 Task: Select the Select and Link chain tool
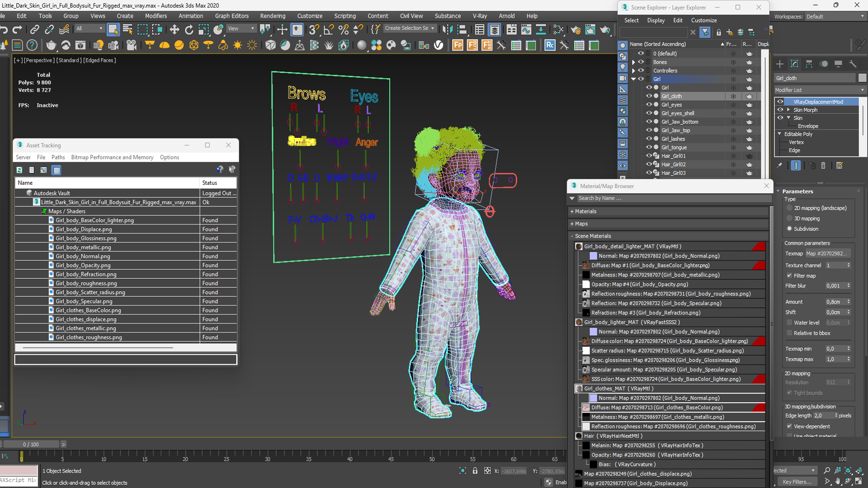pos(34,30)
